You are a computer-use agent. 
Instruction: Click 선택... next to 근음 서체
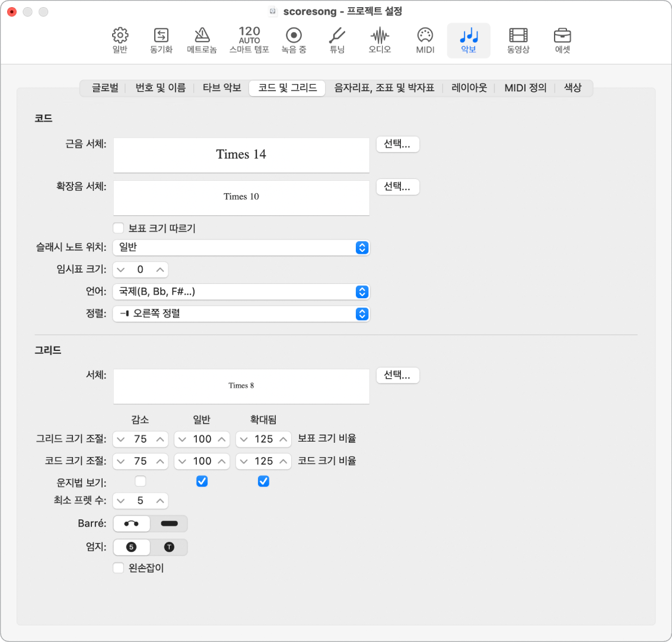click(x=397, y=144)
